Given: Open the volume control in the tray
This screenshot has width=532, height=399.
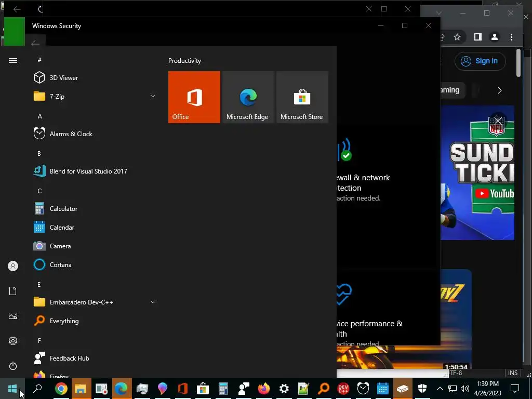Looking at the screenshot, I should point(465,389).
